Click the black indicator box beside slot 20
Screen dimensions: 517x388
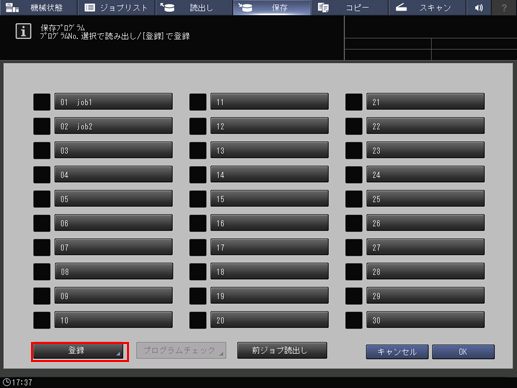coord(198,320)
